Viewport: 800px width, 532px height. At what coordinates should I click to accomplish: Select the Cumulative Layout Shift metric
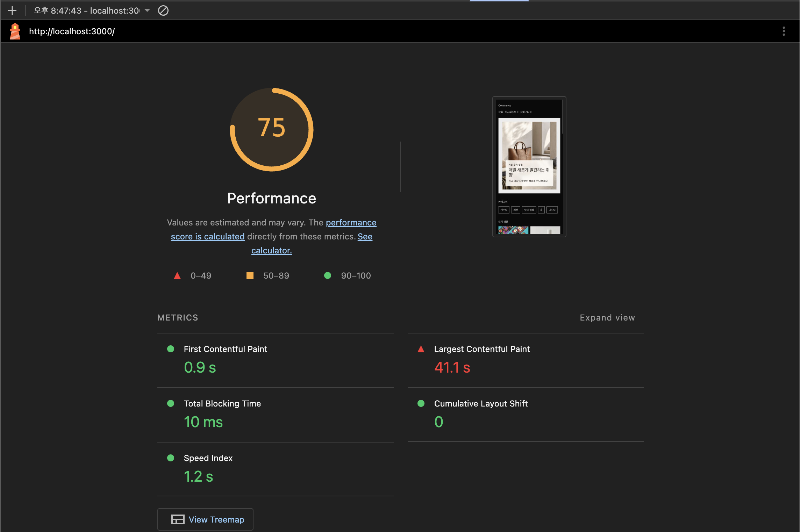pos(481,404)
